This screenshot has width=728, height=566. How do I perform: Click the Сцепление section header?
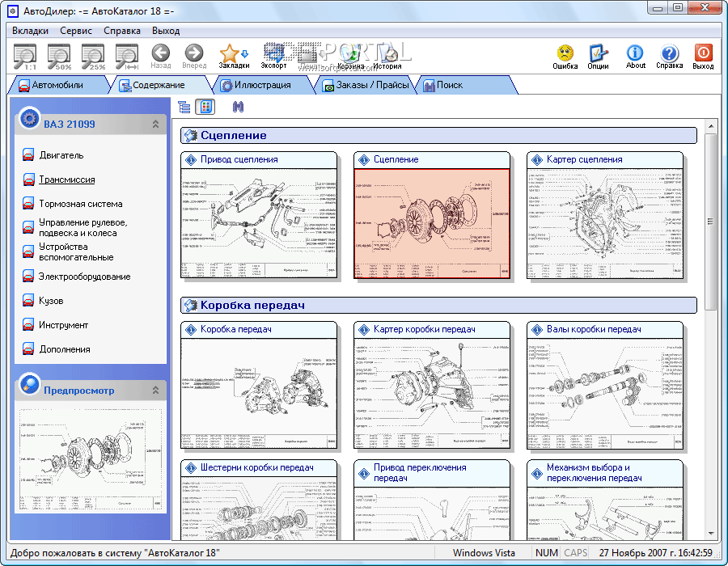(438, 136)
